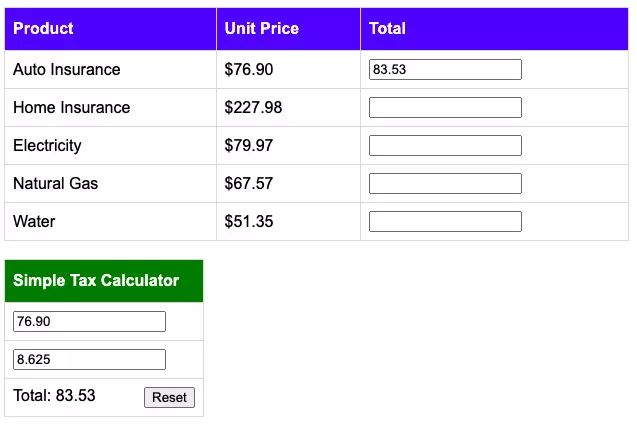The width and height of the screenshot is (637, 427).
Task: Click the Auto Insurance total field
Action: [445, 69]
